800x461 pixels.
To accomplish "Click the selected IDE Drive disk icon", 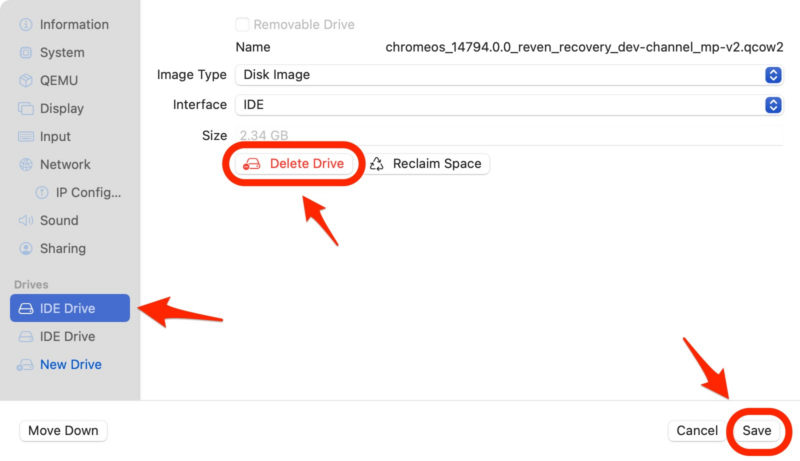I will coord(26,309).
